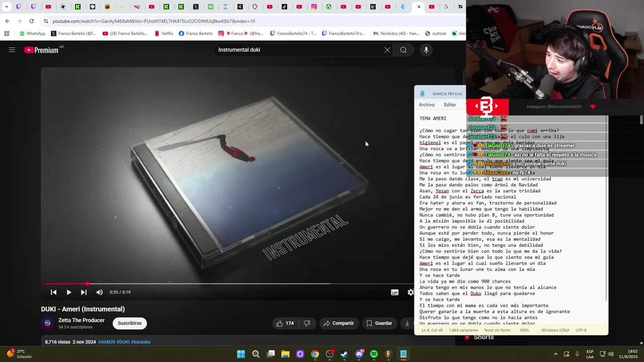644x362 pixels.
Task: Open the WhatsApp bookmark
Action: click(32, 34)
